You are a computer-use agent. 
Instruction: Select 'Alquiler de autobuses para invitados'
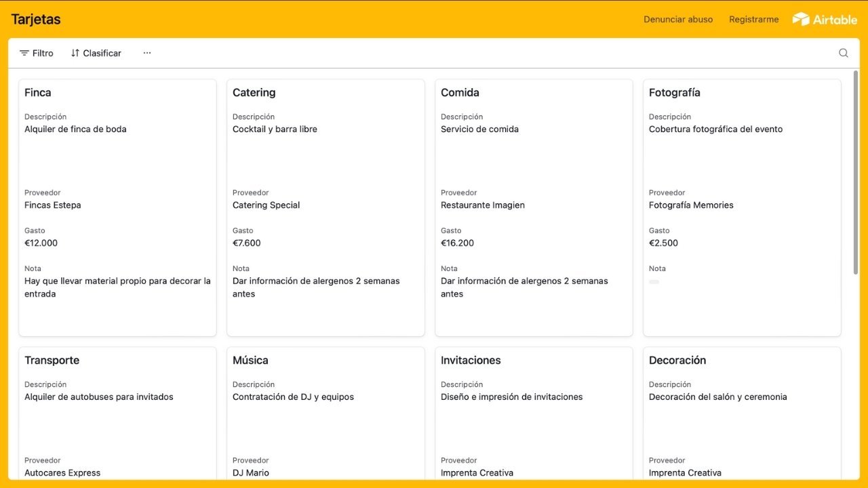coord(99,397)
